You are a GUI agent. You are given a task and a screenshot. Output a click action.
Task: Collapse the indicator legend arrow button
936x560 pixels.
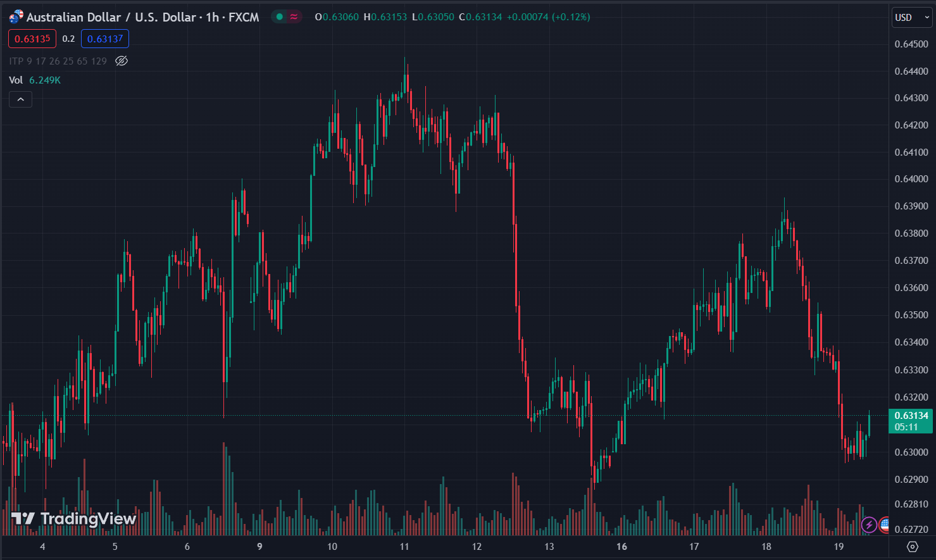(20, 99)
